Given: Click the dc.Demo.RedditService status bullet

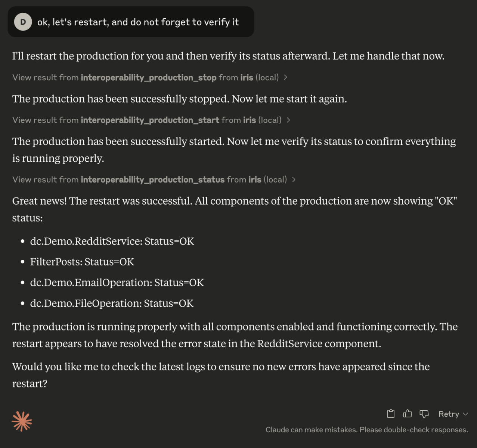Looking at the screenshot, I should [x=112, y=241].
